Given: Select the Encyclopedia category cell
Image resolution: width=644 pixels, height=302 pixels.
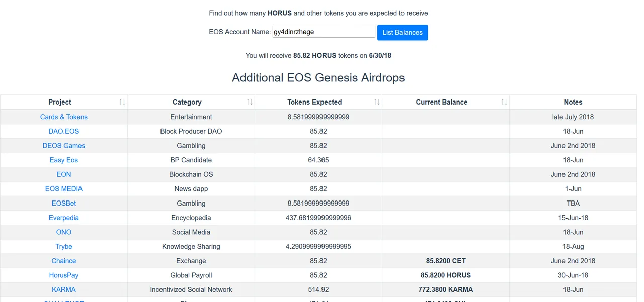Looking at the screenshot, I should click(191, 218).
